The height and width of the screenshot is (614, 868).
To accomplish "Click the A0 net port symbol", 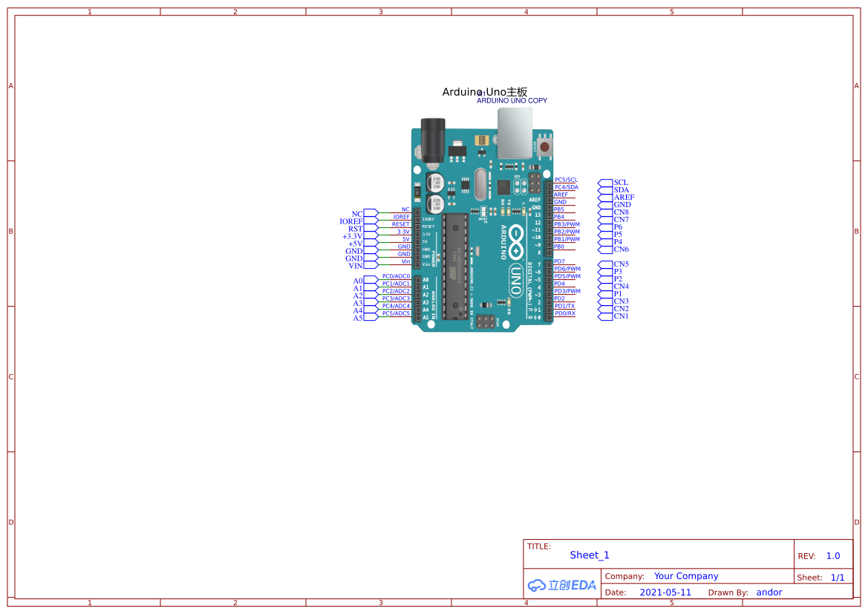I will pos(371,280).
